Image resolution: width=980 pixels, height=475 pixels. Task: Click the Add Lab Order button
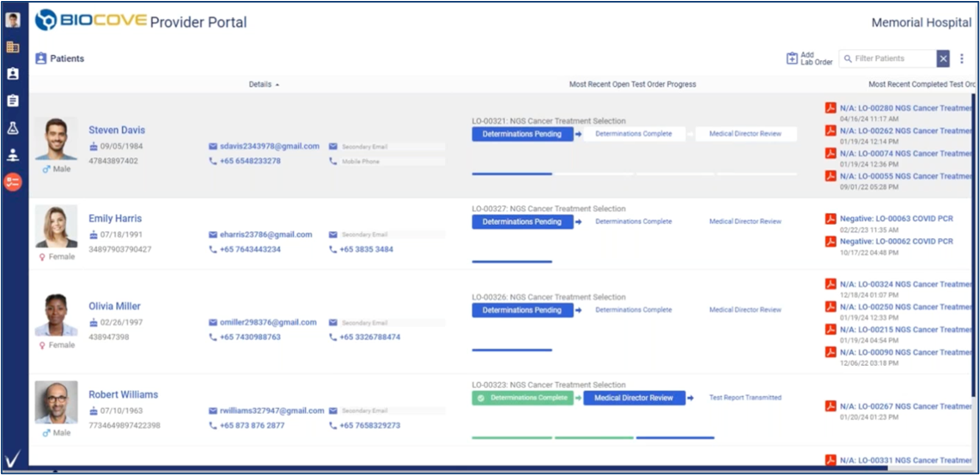coord(809,58)
